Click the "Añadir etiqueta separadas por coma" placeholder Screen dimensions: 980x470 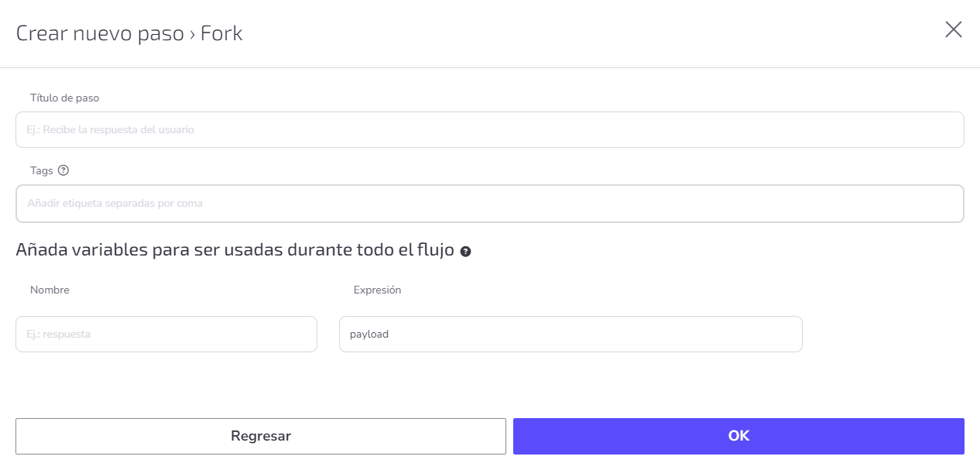[115, 204]
